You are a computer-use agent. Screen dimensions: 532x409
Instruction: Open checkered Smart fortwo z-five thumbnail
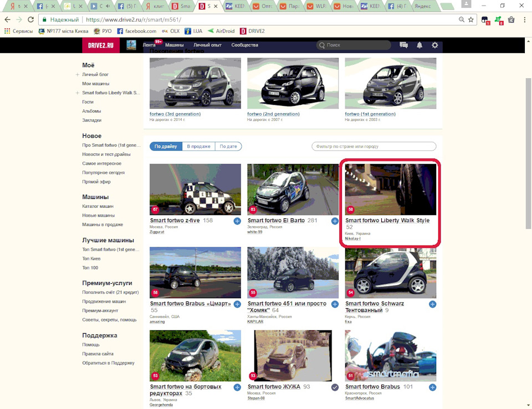(x=196, y=190)
